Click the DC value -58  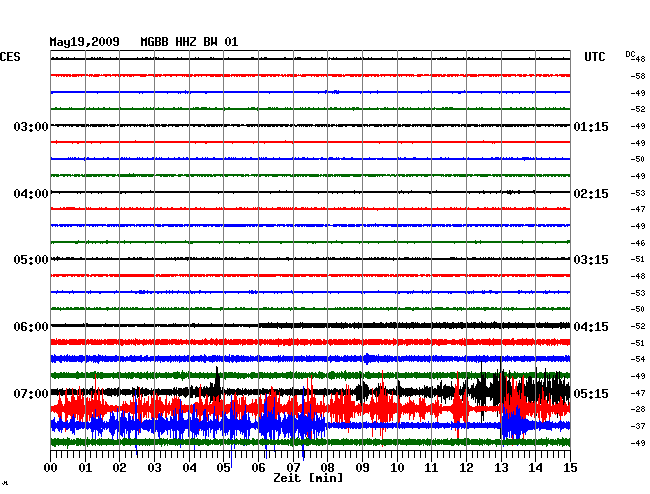[638, 76]
